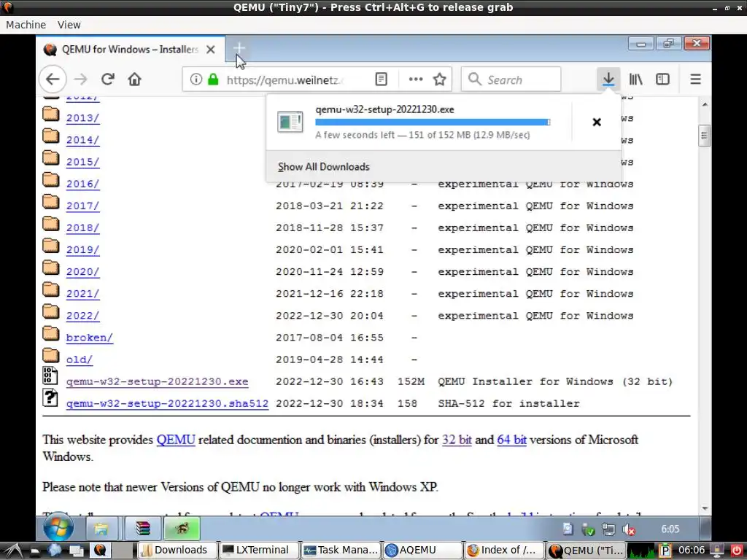The height and width of the screenshot is (560, 747).
Task: Open the 2019/ folder link
Action: 82,249
